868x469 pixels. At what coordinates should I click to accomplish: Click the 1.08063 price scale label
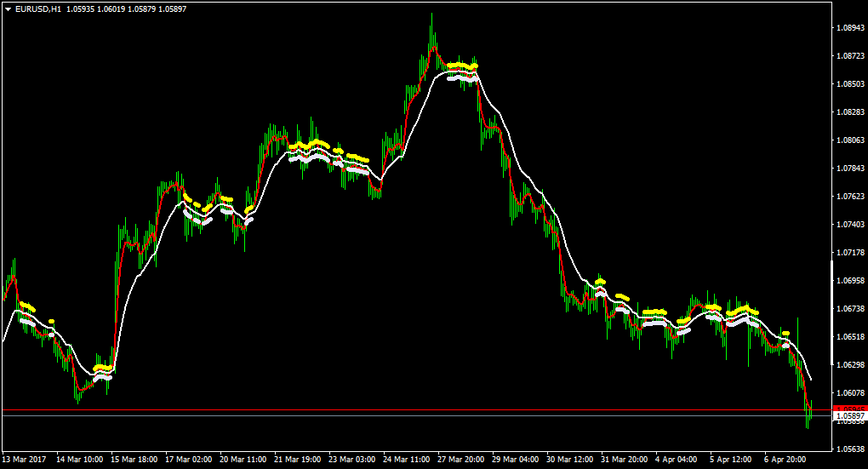(x=851, y=140)
